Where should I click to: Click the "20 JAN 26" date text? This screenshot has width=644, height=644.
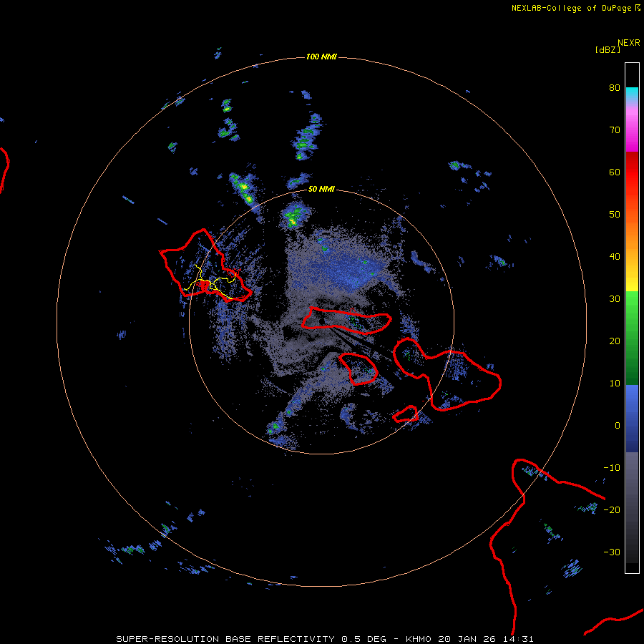(467, 639)
